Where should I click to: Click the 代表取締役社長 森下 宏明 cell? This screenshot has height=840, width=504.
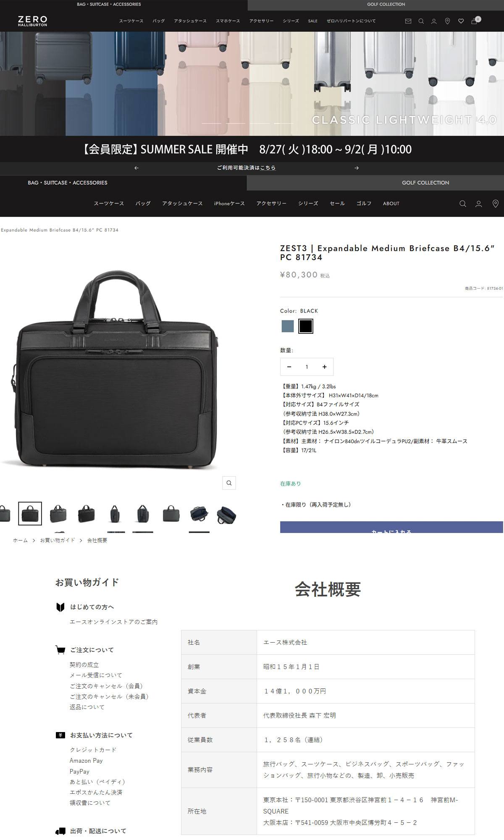click(365, 716)
